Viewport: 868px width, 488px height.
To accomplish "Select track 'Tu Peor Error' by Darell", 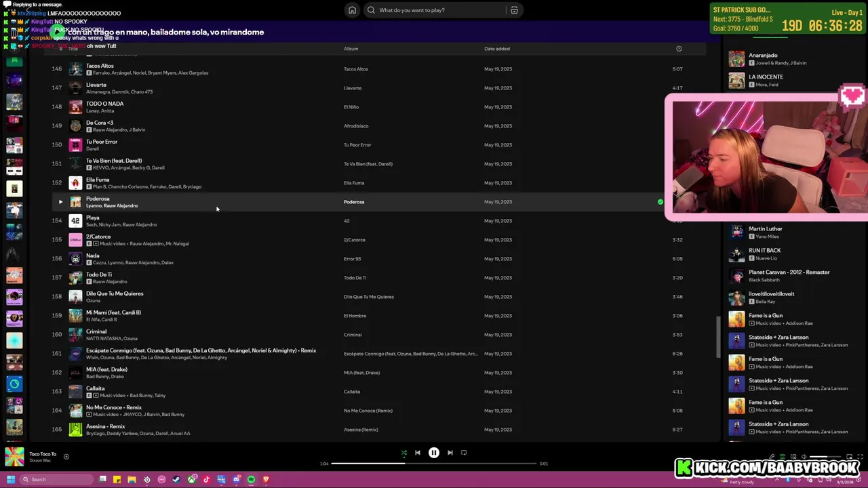I will point(102,142).
